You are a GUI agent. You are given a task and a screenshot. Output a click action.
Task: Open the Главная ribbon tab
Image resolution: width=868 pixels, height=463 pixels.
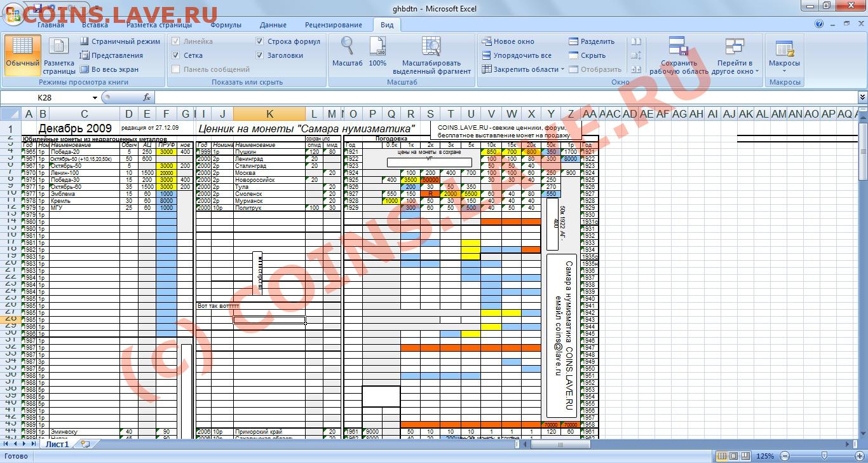[x=50, y=25]
